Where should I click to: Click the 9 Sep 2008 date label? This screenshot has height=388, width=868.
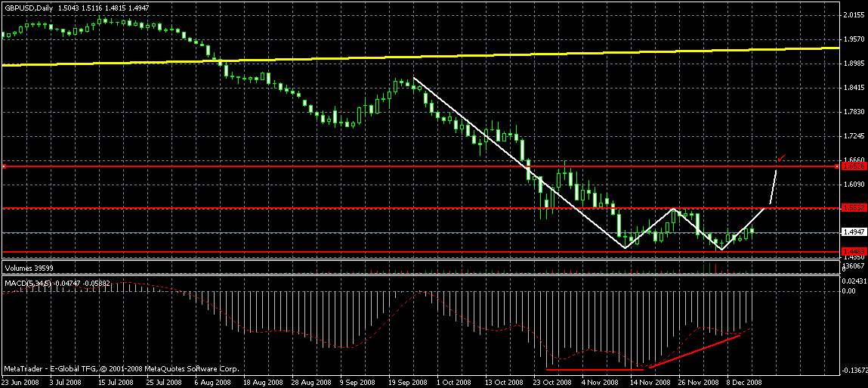(359, 383)
